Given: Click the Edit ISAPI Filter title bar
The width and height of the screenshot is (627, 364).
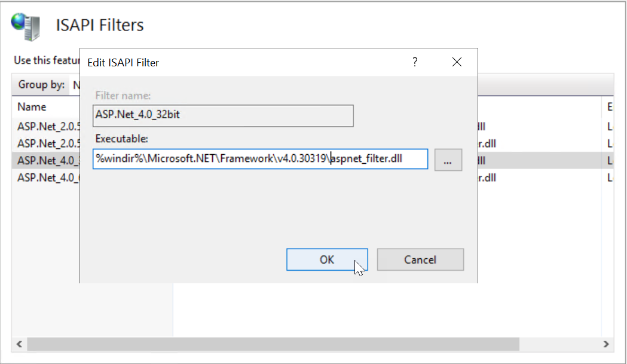Looking at the screenshot, I should 239,62.
